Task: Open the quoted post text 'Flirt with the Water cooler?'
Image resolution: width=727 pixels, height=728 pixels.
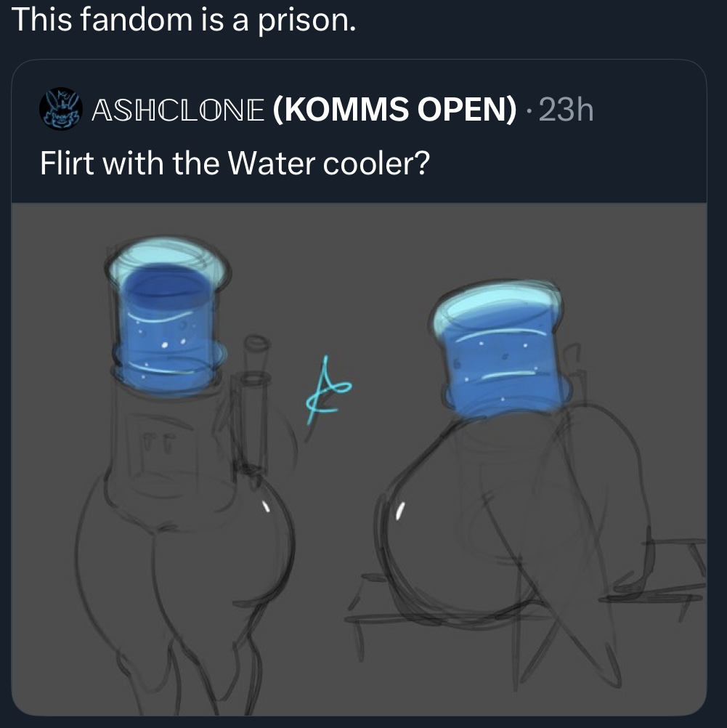Action: click(235, 163)
